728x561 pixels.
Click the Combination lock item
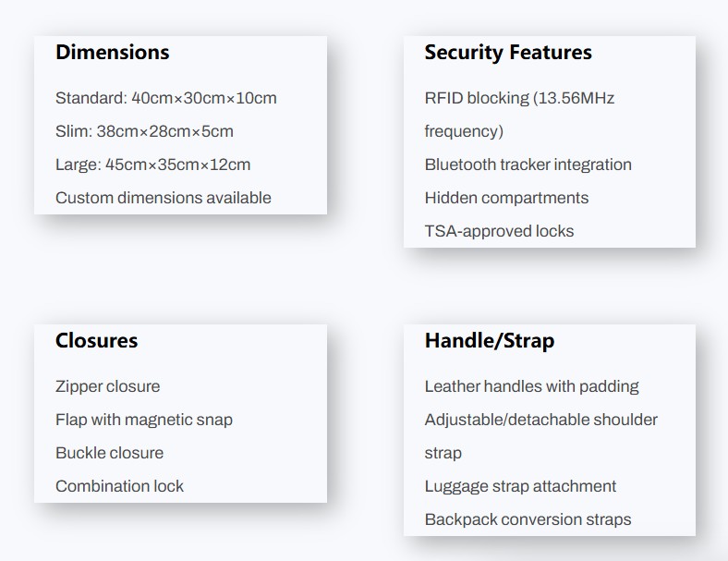[119, 486]
